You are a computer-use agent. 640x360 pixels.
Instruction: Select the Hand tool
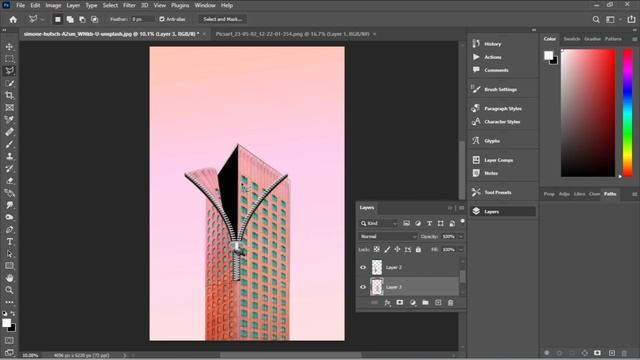tap(9, 278)
